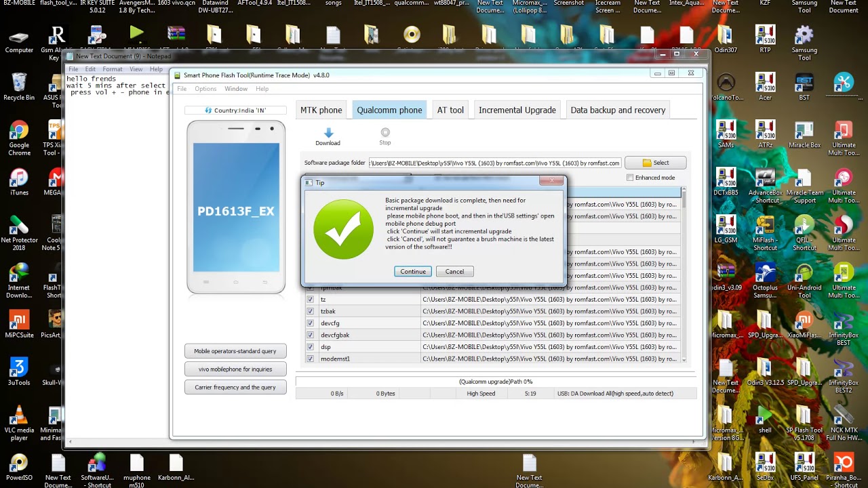This screenshot has height=488, width=868.
Task: Switch to the Qualcomm phone tab
Action: point(389,110)
